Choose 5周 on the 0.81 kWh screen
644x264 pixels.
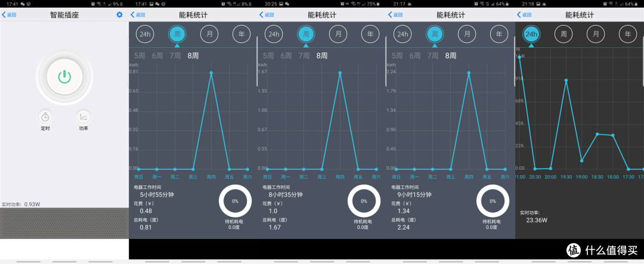[x=140, y=56]
